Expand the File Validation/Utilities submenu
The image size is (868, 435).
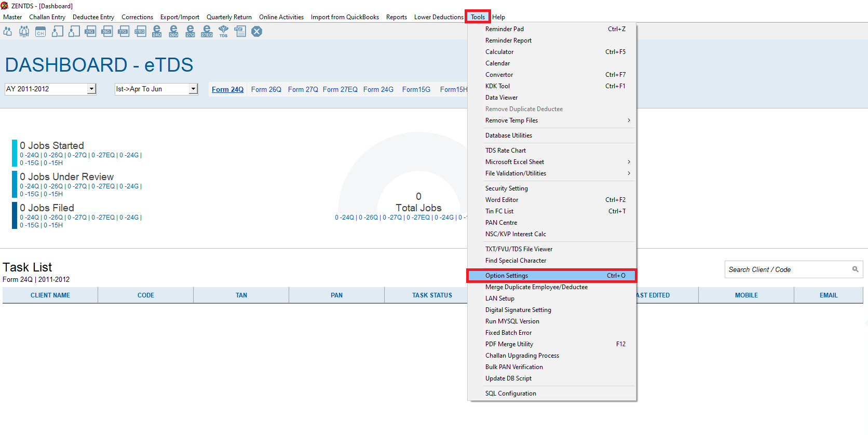tap(552, 173)
